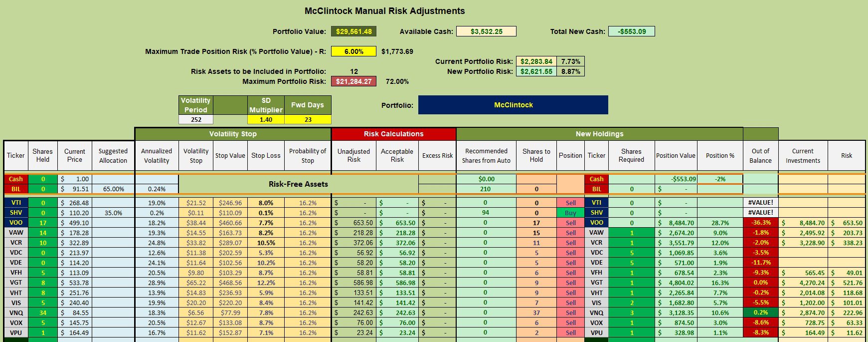Image resolution: width=868 pixels, height=342 pixels.
Task: Select VCR annualized volatility 24.8%
Action: coord(157,243)
